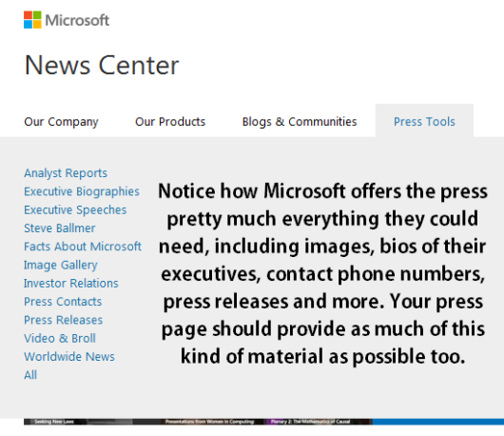The height and width of the screenshot is (436, 504).
Task: Go to the Executive Biographies link
Action: tap(82, 191)
